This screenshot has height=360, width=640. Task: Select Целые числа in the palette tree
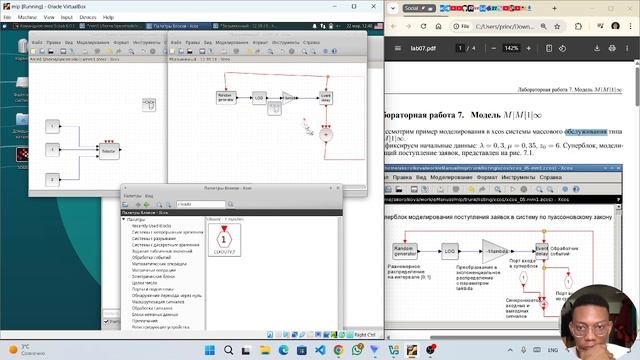(144, 283)
